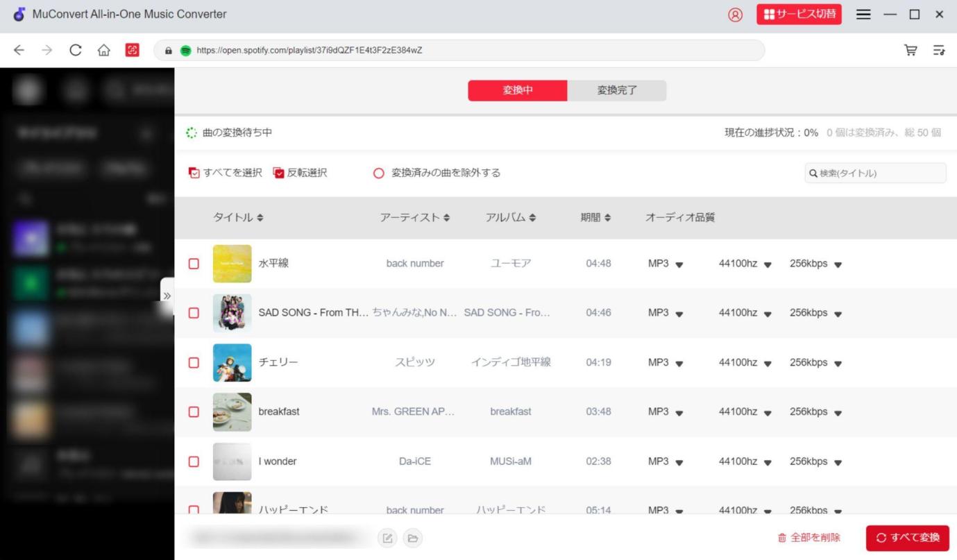Click album MUSi-aM text

click(x=511, y=461)
